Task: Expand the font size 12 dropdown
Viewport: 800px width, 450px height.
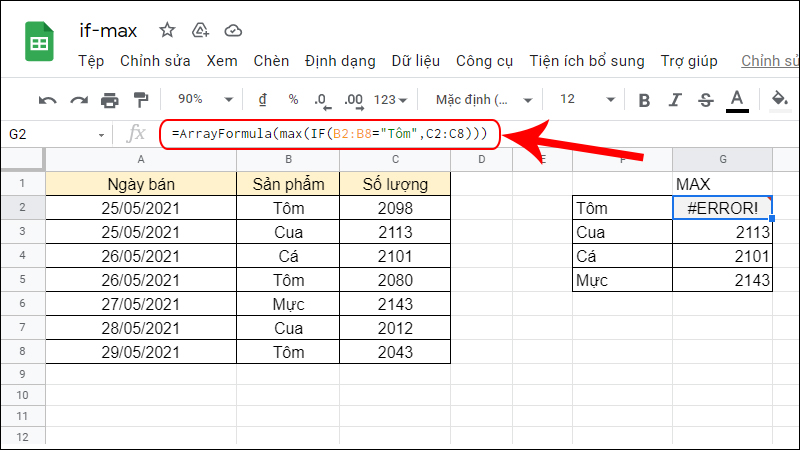Action: (585, 100)
